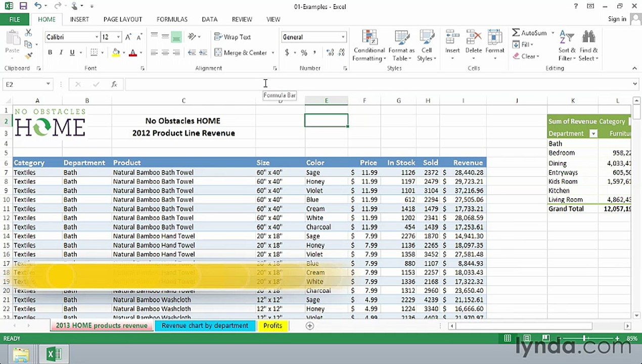Open Format as Table gallery
The height and width of the screenshot is (364, 642).
(x=401, y=45)
